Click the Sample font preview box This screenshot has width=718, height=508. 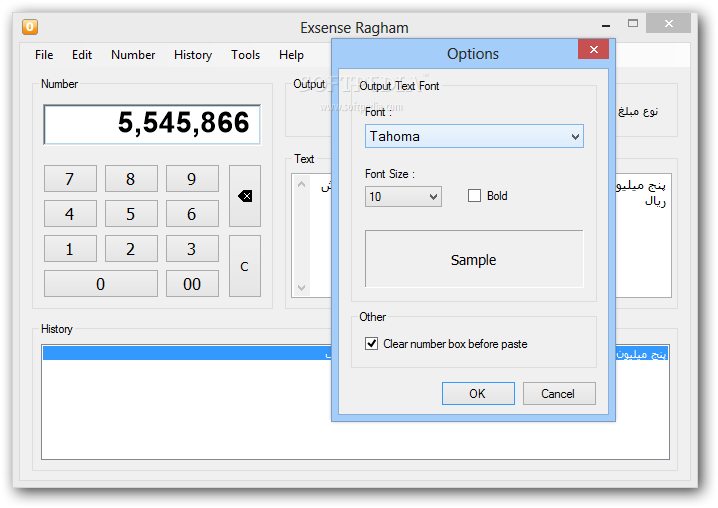click(474, 259)
